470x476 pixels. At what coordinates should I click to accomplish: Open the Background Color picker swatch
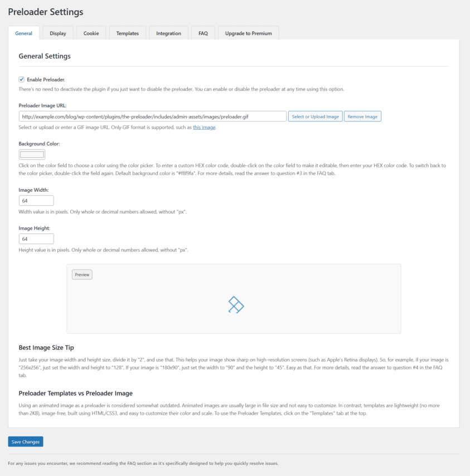32,154
